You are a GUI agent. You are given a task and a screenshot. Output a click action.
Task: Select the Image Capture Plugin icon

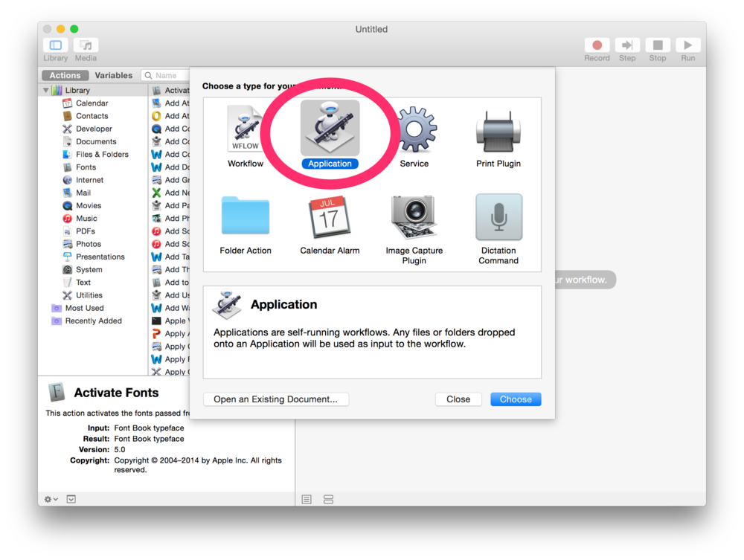coord(414,216)
